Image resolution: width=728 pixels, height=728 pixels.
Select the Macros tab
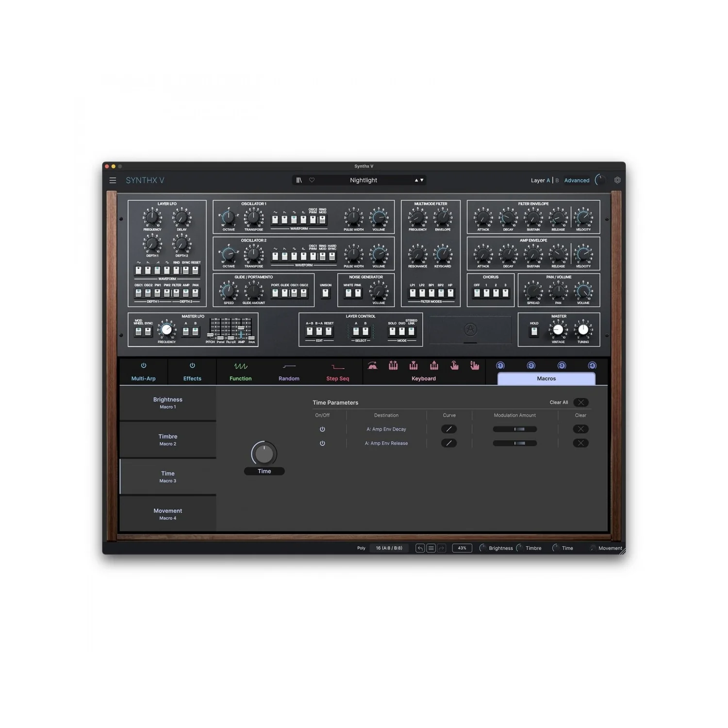(546, 379)
